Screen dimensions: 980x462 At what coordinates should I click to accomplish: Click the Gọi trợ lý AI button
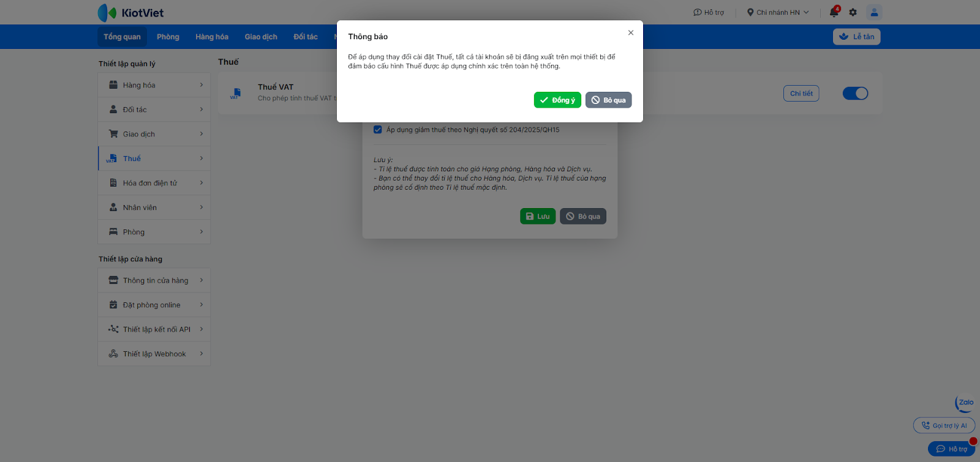pos(944,425)
